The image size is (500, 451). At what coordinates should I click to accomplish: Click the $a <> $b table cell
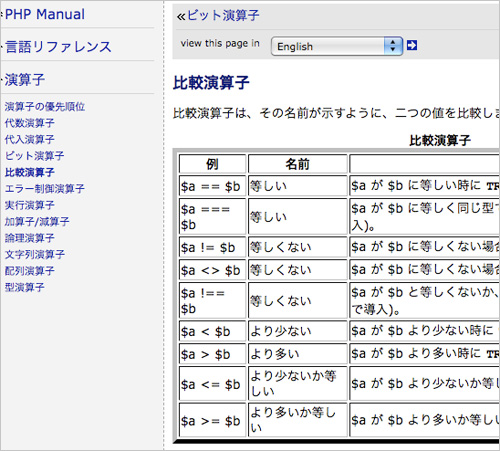(x=212, y=270)
